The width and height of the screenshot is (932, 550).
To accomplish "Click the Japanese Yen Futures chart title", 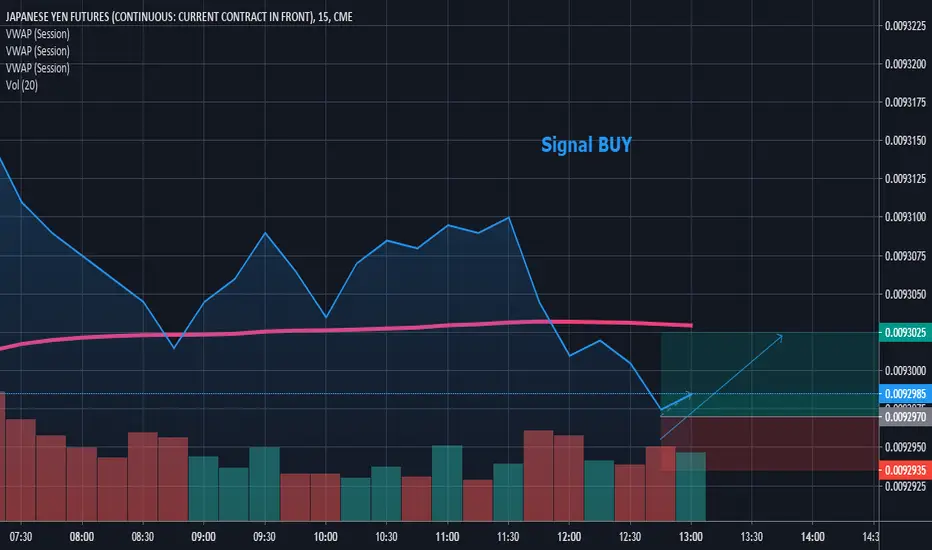I will 179,17.
